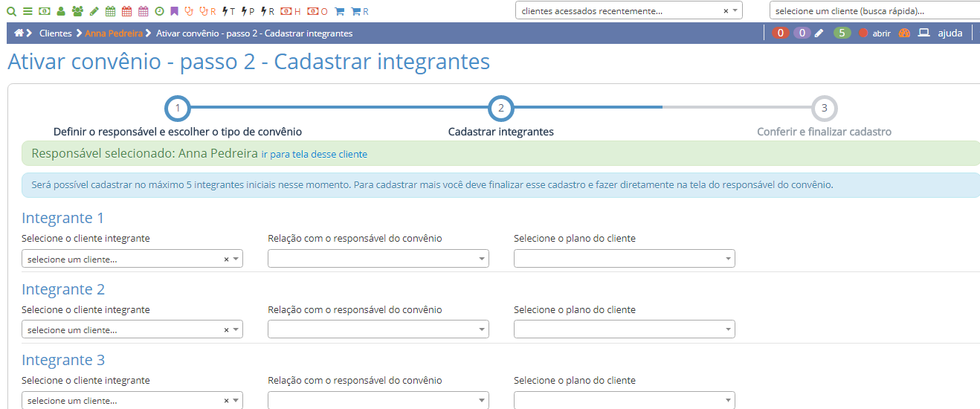
Task: Open the hamburger list menu icon
Action: (28, 12)
